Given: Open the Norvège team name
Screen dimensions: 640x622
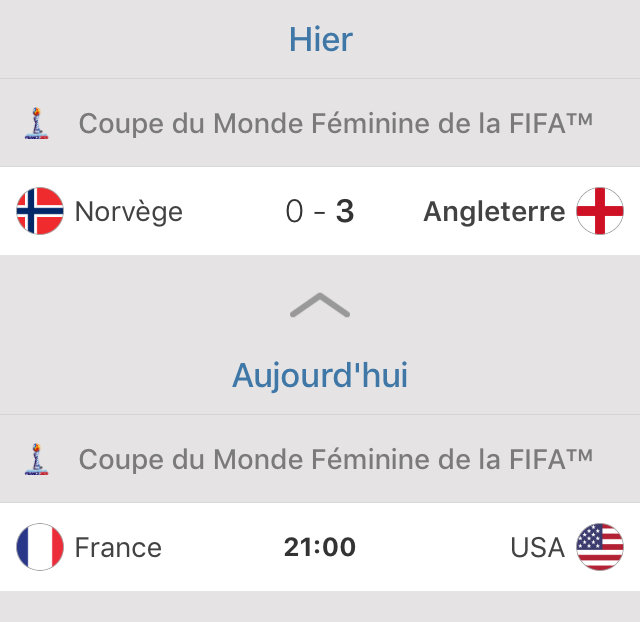Looking at the screenshot, I should [x=129, y=212].
